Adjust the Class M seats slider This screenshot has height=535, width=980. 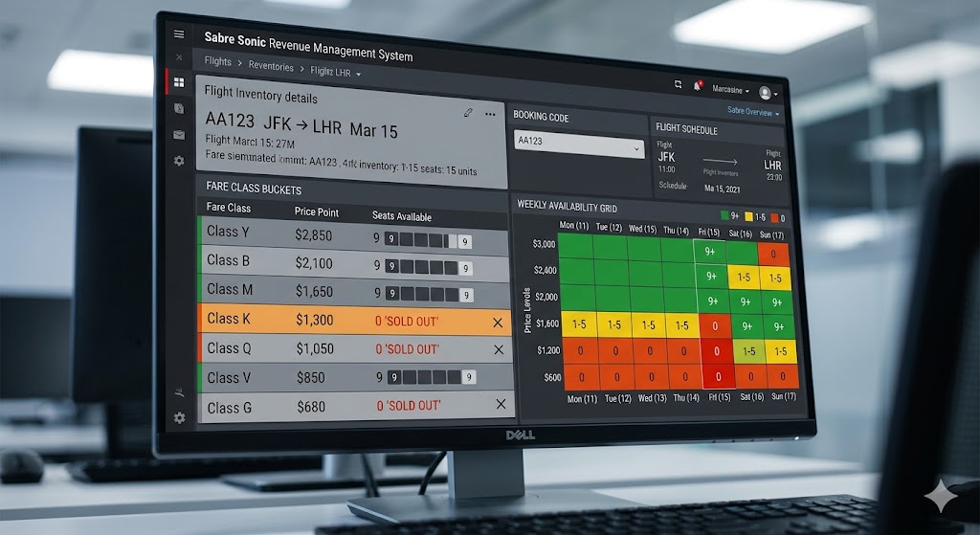coord(429,294)
